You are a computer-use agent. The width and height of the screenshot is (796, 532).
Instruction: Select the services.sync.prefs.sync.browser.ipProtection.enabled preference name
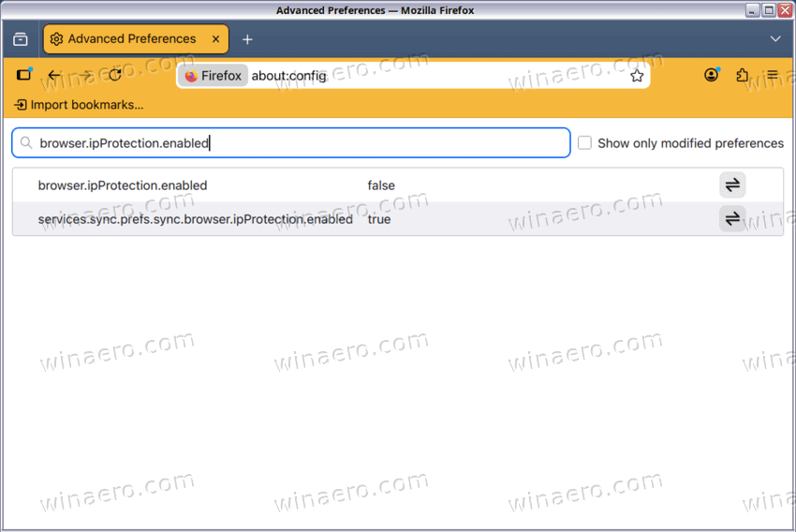[196, 219]
